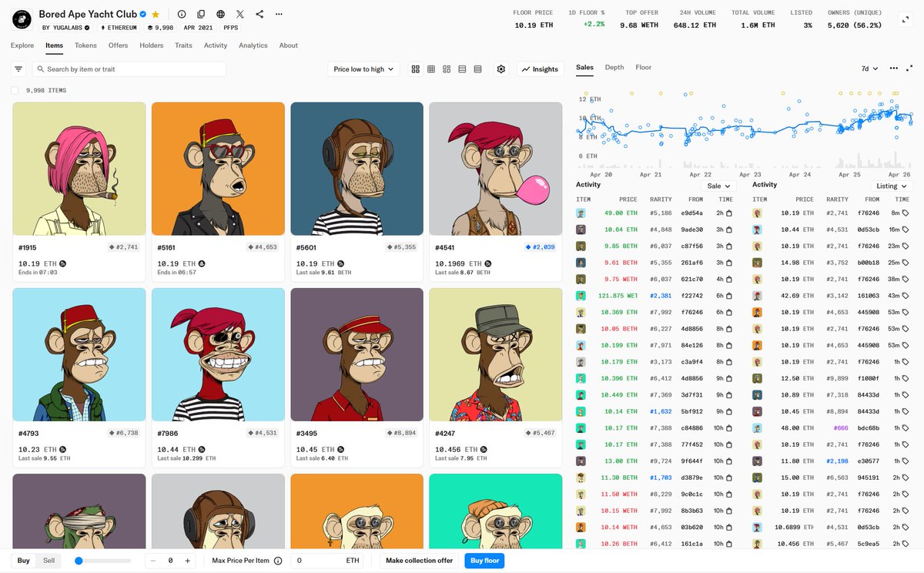
Task: Adjust the sweep quantity slider
Action: (x=79, y=561)
